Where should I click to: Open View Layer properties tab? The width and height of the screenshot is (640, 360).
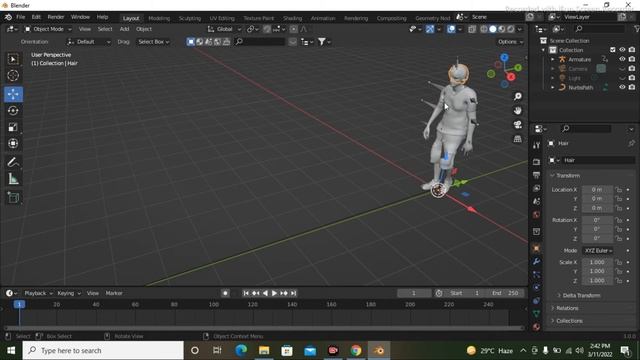[537, 188]
